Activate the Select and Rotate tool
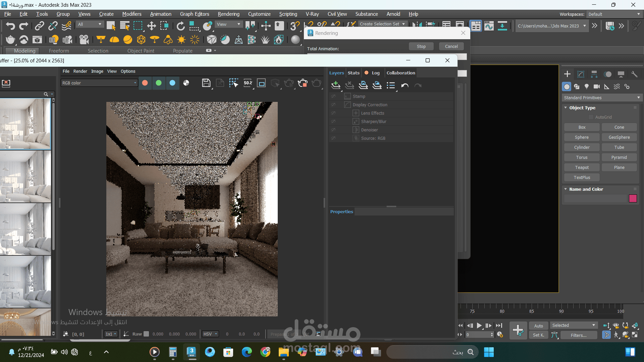Image resolution: width=644 pixels, height=362 pixels. (180, 26)
